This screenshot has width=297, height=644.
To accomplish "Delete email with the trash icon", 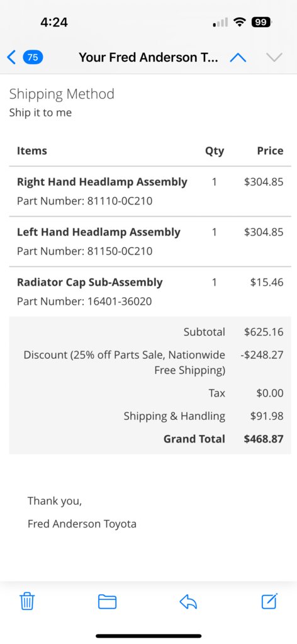I will (27, 601).
